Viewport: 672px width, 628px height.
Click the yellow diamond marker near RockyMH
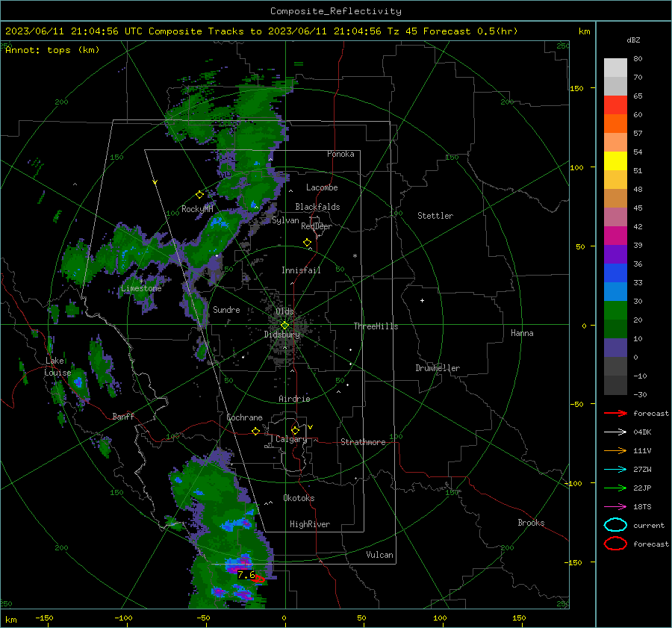[x=199, y=195]
